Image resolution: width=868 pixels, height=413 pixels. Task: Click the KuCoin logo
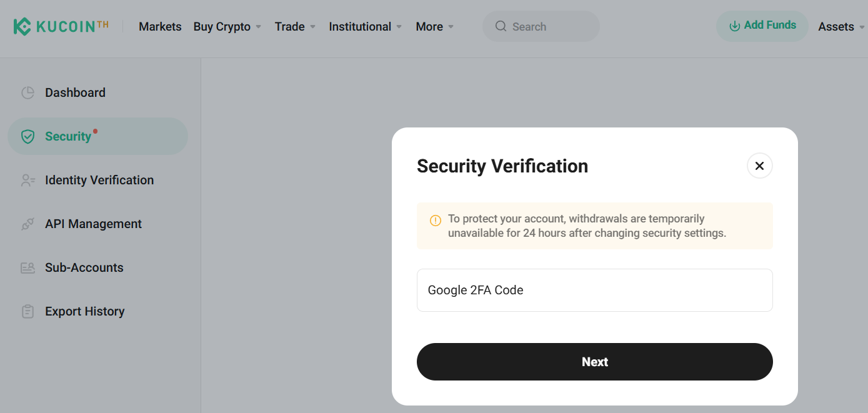click(x=59, y=26)
